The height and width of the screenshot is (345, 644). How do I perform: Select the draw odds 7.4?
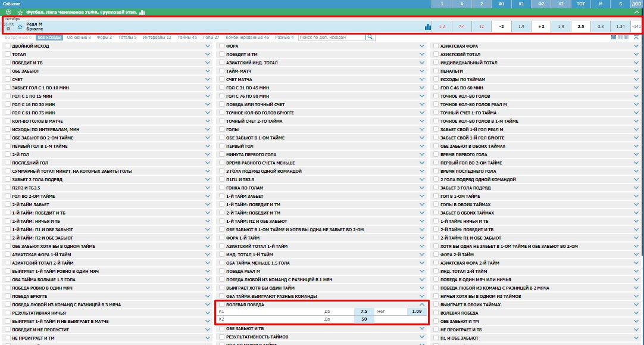click(462, 27)
